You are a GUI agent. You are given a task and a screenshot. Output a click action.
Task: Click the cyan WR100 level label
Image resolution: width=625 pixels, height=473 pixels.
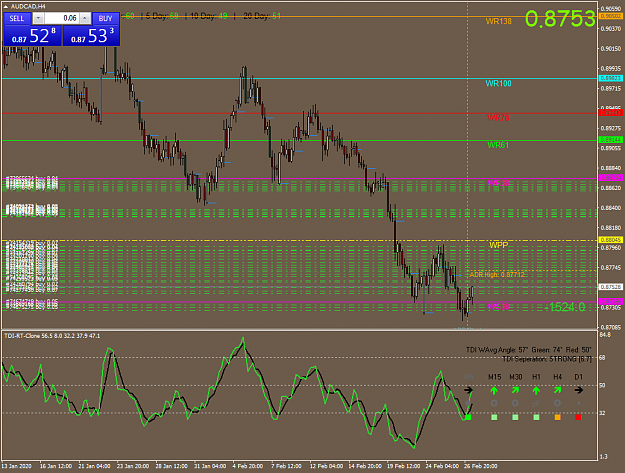click(x=498, y=83)
